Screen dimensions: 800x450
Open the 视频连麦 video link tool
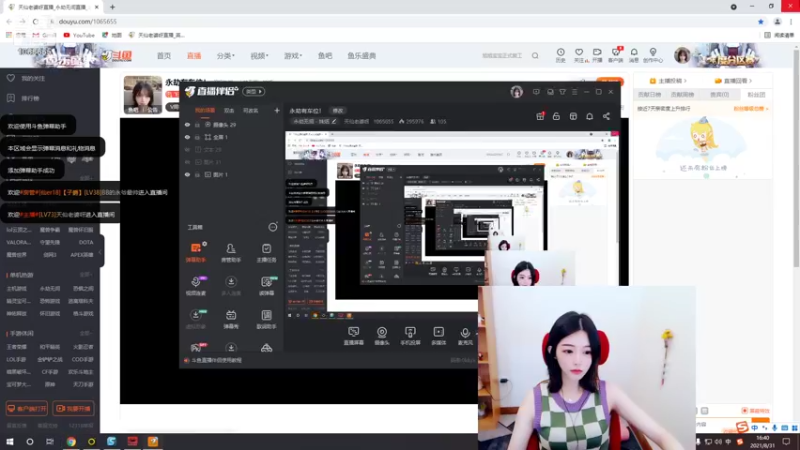(195, 286)
